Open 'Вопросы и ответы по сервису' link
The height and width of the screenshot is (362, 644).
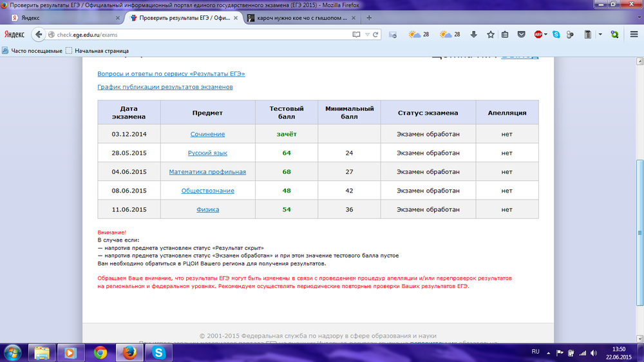[x=171, y=74]
